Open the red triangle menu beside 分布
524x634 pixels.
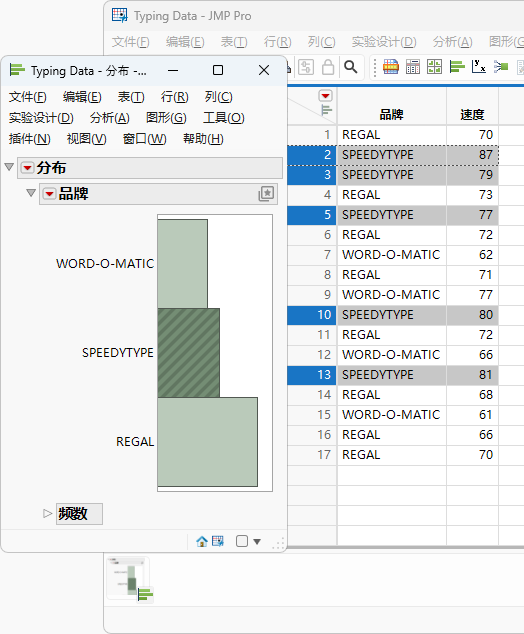click(27, 168)
